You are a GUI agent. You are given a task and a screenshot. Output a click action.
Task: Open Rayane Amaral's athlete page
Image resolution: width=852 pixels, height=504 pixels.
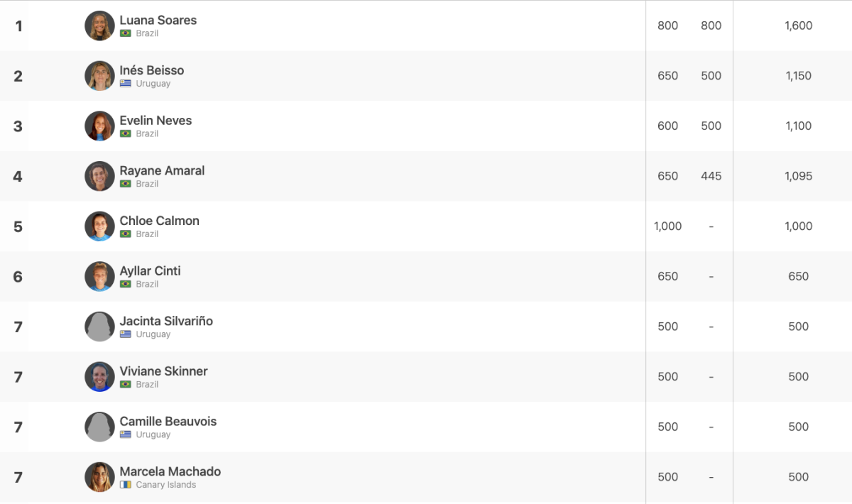pyautogui.click(x=162, y=170)
